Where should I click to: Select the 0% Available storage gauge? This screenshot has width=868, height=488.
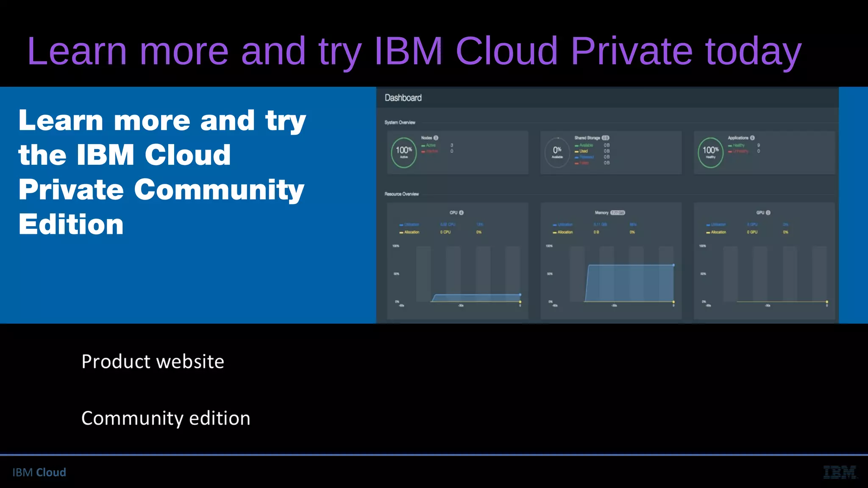(x=557, y=152)
